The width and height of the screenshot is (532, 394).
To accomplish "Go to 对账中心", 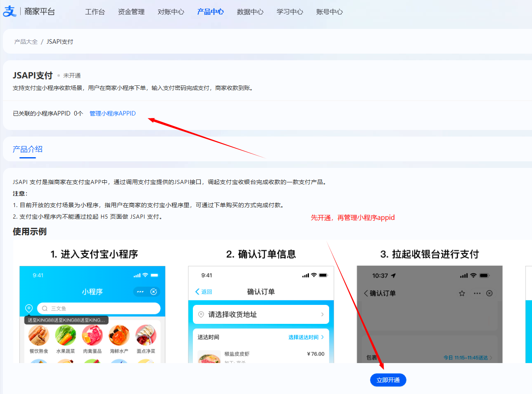I will pyautogui.click(x=171, y=12).
